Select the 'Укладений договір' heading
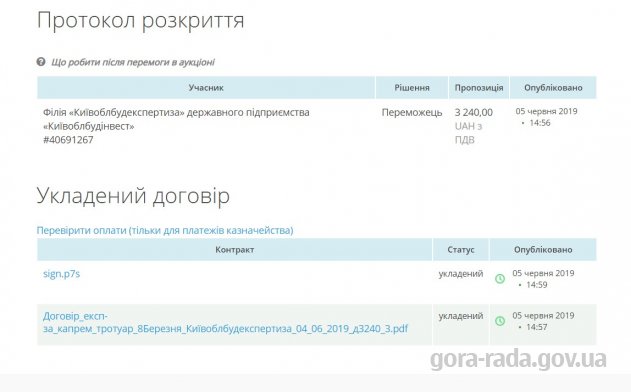Image resolution: width=631 pixels, height=392 pixels. (133, 196)
